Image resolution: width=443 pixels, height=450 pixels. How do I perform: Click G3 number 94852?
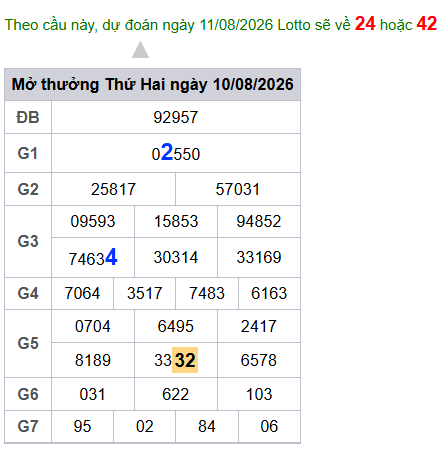click(x=259, y=221)
